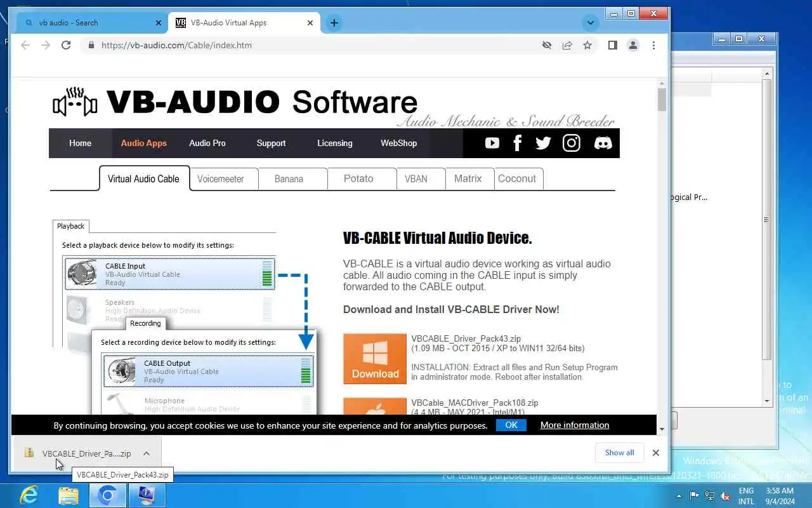Viewport: 812px width, 508px height.
Task: Click the address bar URL field
Action: click(x=311, y=45)
